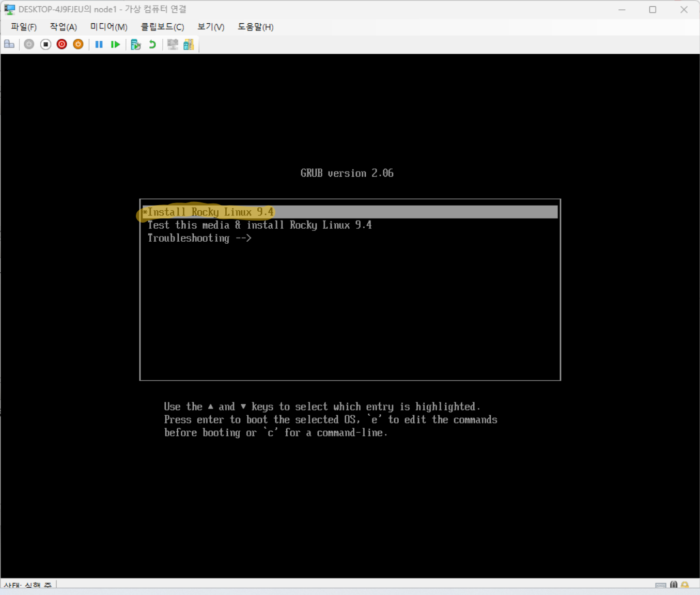700x595 pixels.
Task: Close the node1 VM connection window
Action: (684, 9)
